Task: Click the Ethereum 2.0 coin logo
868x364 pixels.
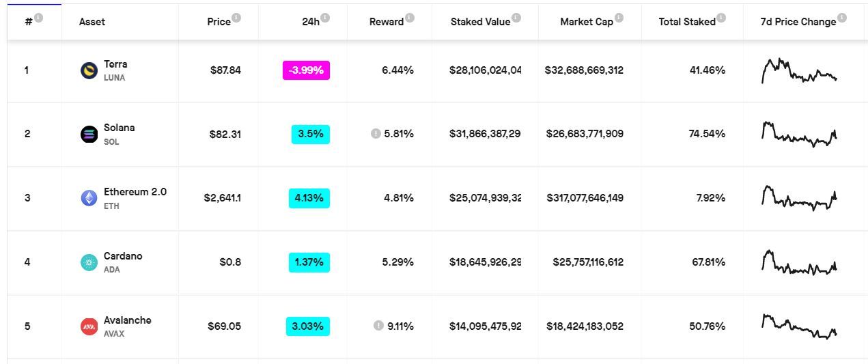Action: click(89, 198)
